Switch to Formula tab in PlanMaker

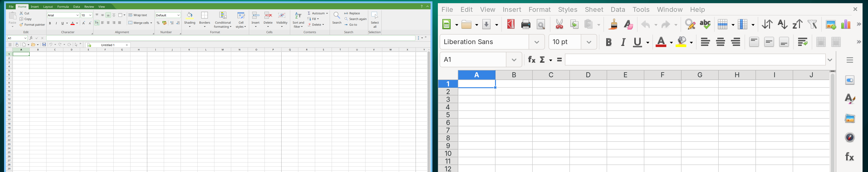coord(63,7)
